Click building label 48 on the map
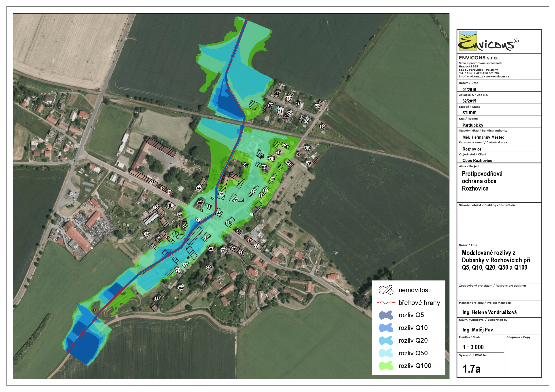The height and width of the screenshot is (392, 555). (246, 166)
